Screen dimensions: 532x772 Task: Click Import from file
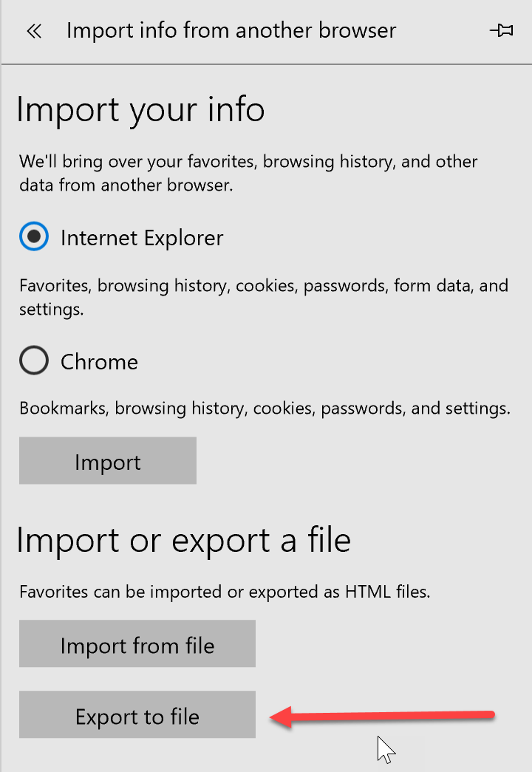(137, 643)
